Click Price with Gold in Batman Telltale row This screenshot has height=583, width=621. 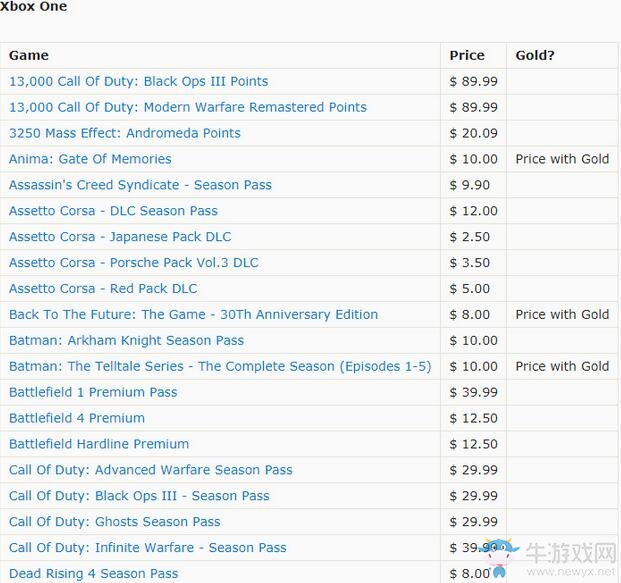point(562,366)
